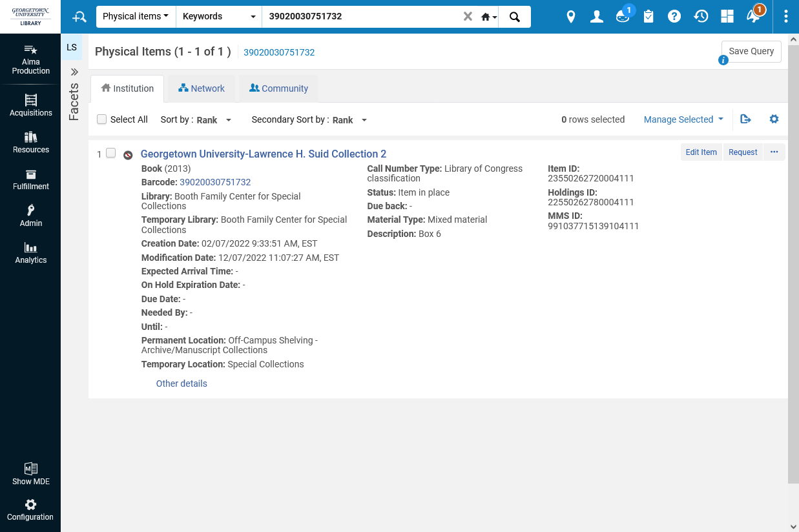The height and width of the screenshot is (532, 799).
Task: Open the vertical three-dot main menu
Action: point(785,17)
